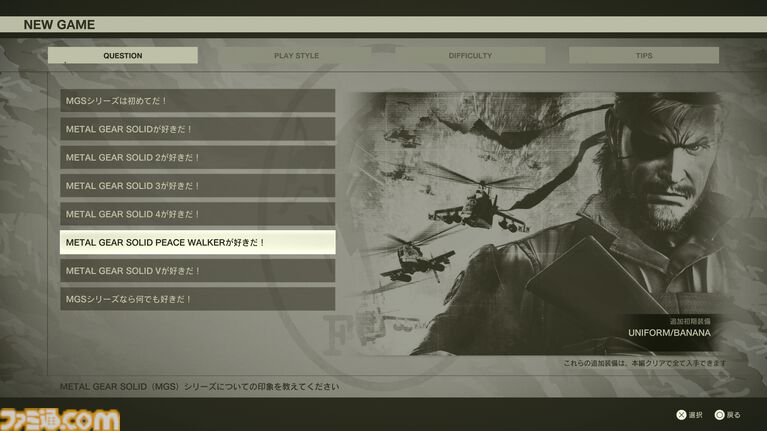Click the X button select icon
767x431 pixels.
tap(681, 415)
